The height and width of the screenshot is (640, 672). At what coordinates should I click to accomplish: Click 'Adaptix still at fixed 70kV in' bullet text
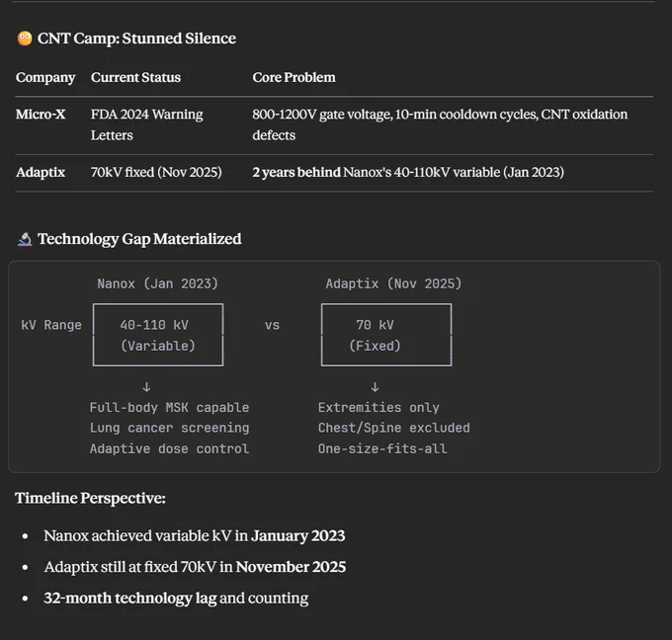(138, 567)
